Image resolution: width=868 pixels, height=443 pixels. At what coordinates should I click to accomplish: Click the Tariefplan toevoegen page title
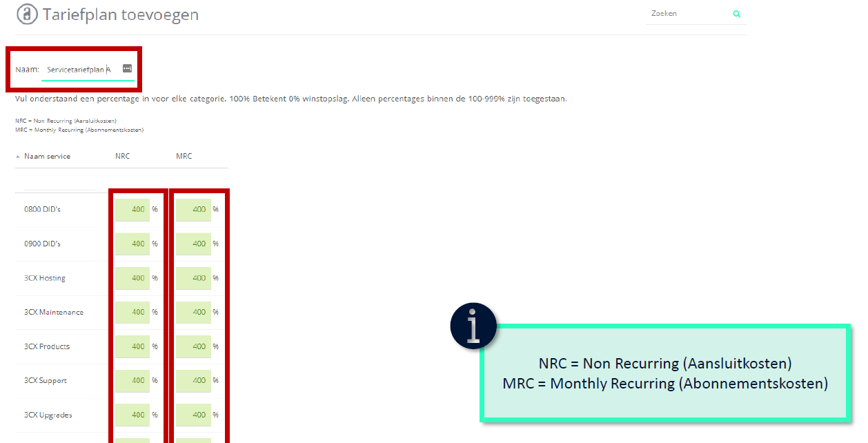121,14
